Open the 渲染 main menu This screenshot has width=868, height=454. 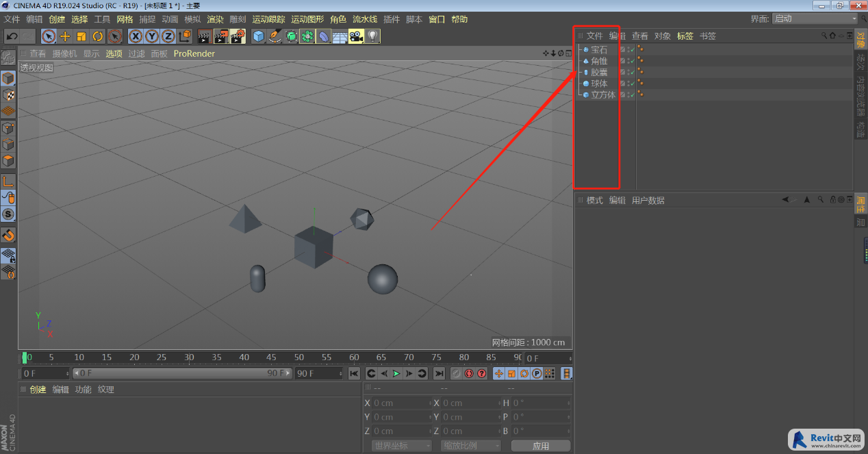(215, 19)
